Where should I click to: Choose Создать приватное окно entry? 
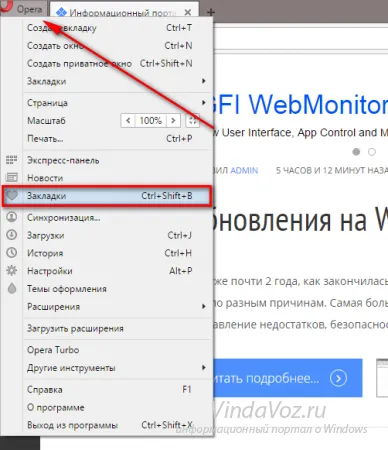pyautogui.click(x=117, y=63)
